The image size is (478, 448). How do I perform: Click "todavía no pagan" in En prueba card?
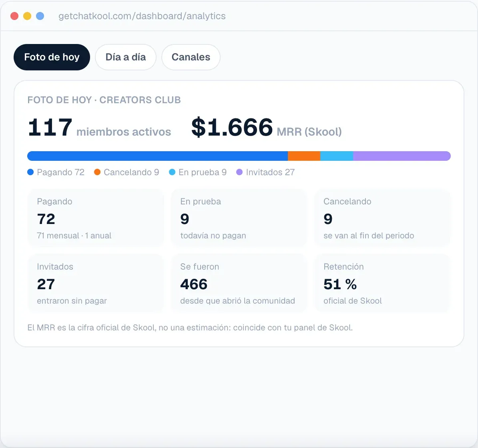click(x=213, y=236)
